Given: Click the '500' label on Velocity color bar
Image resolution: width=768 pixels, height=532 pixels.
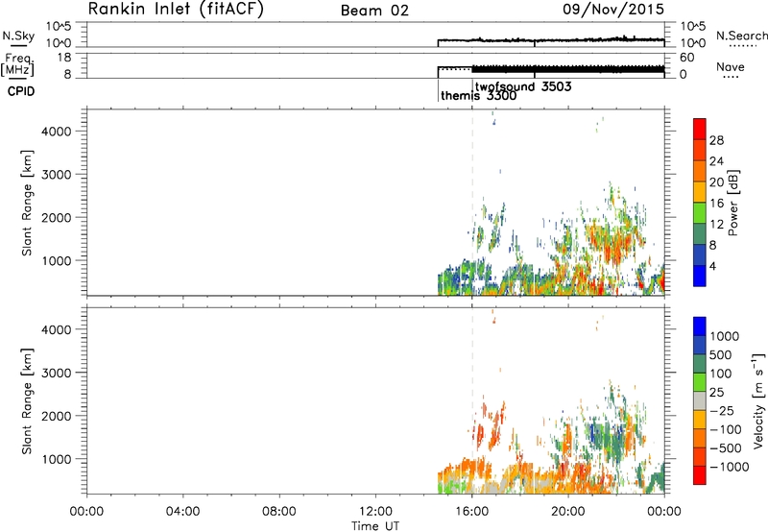Looking at the screenshot, I should pos(720,354).
